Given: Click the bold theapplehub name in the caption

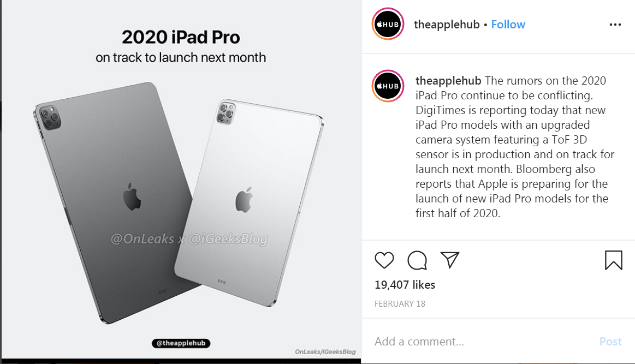Looking at the screenshot, I should click(x=448, y=81).
